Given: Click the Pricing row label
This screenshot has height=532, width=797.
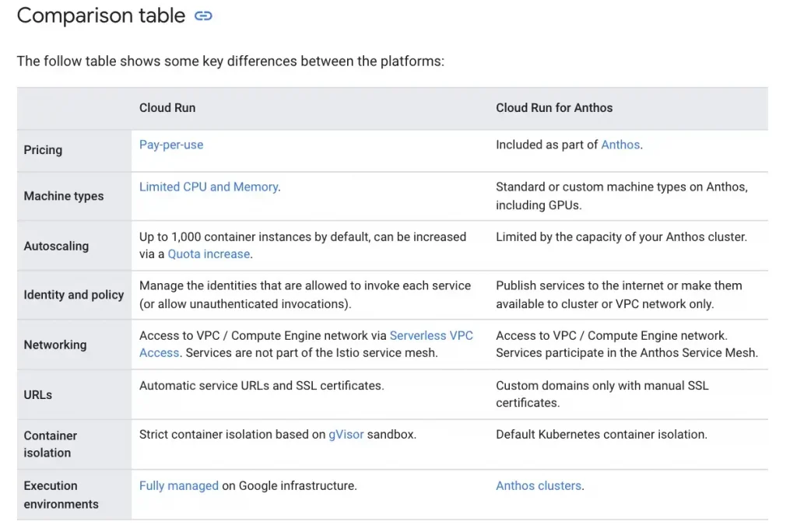Looking at the screenshot, I should (43, 150).
